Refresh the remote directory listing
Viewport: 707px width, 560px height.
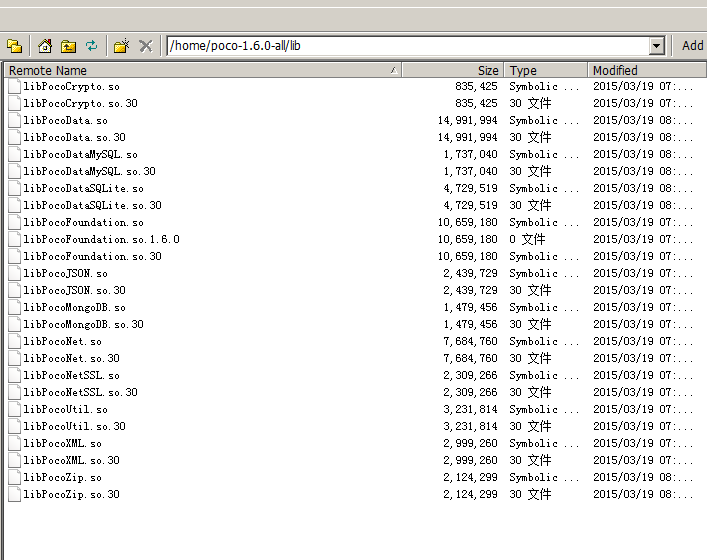[x=92, y=46]
